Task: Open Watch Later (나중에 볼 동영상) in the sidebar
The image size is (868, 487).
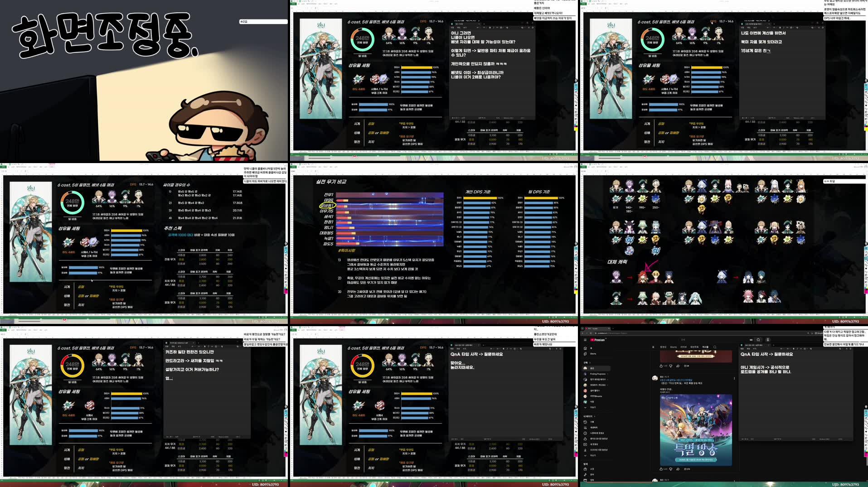Action: (x=596, y=433)
